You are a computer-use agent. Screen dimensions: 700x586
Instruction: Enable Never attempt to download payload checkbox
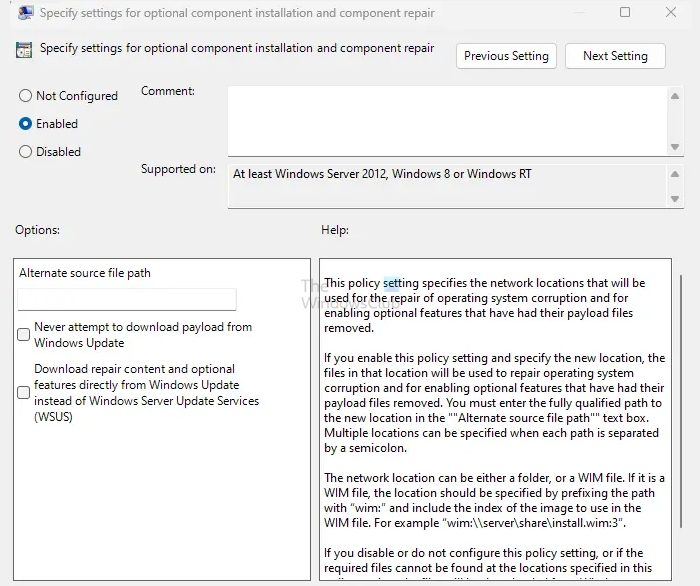[x=24, y=335]
